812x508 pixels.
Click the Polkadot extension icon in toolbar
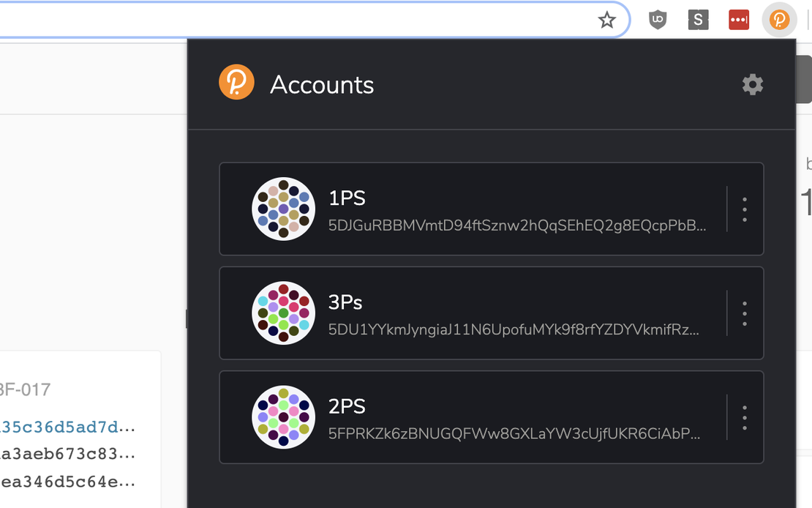click(779, 20)
